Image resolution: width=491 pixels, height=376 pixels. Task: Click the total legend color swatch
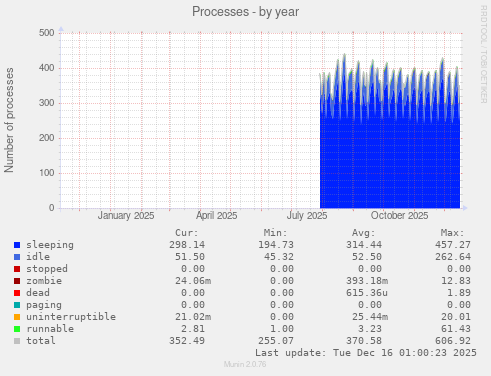(17, 341)
